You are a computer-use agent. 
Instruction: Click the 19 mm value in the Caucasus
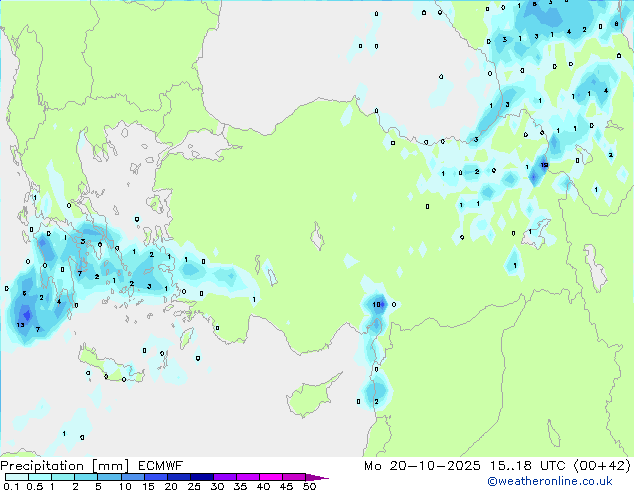pyautogui.click(x=543, y=165)
